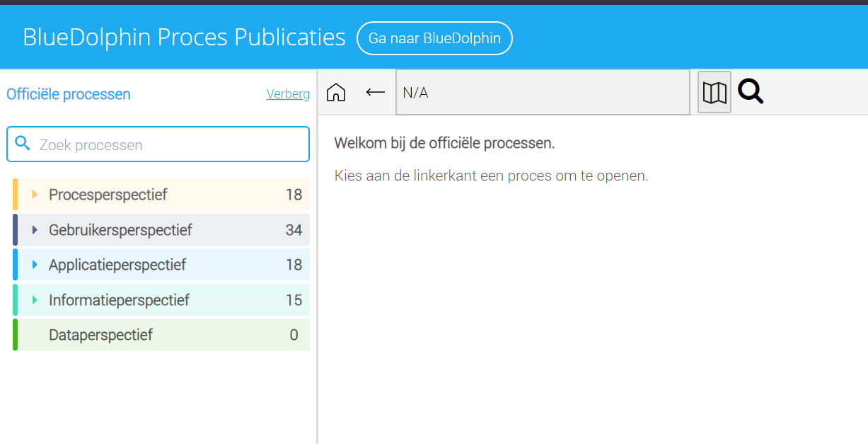This screenshot has width=868, height=444.
Task: Open the map overview icon
Action: point(714,92)
